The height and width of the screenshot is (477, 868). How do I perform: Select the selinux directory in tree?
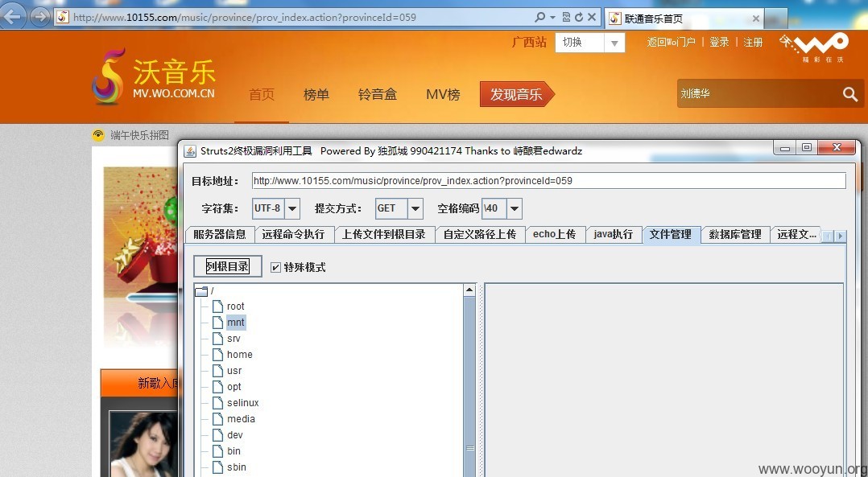coord(242,402)
